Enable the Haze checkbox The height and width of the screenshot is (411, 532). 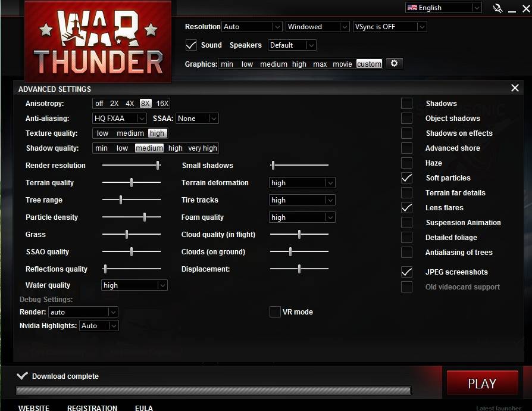click(x=406, y=163)
